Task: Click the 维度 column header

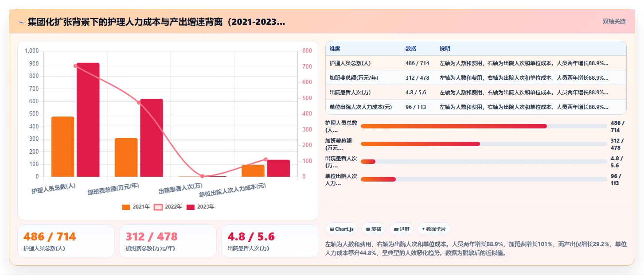Action: pyautogui.click(x=335, y=48)
